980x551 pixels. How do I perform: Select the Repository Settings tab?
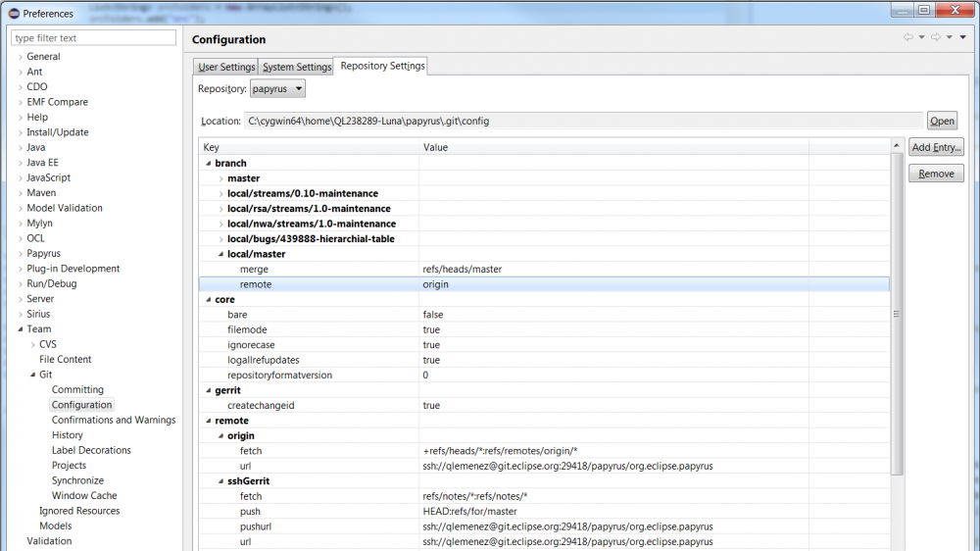coord(382,66)
